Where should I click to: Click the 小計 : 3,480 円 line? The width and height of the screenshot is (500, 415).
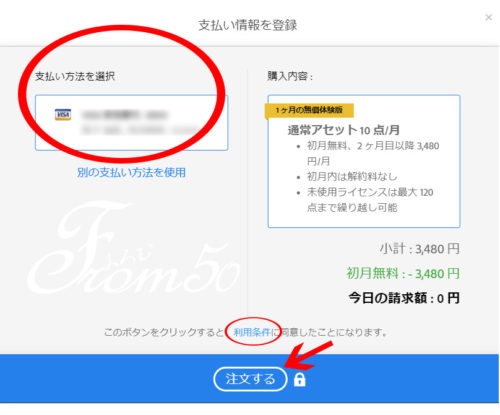[419, 249]
